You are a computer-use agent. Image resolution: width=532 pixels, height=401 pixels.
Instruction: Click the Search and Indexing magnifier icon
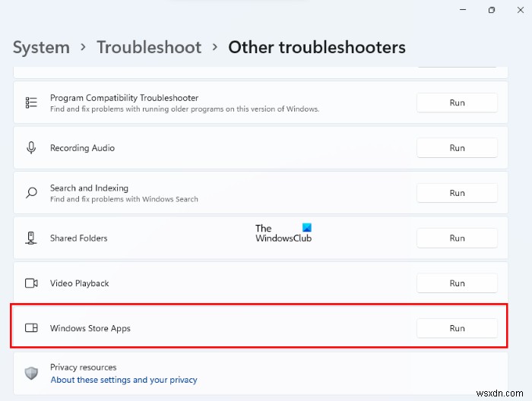pos(31,193)
